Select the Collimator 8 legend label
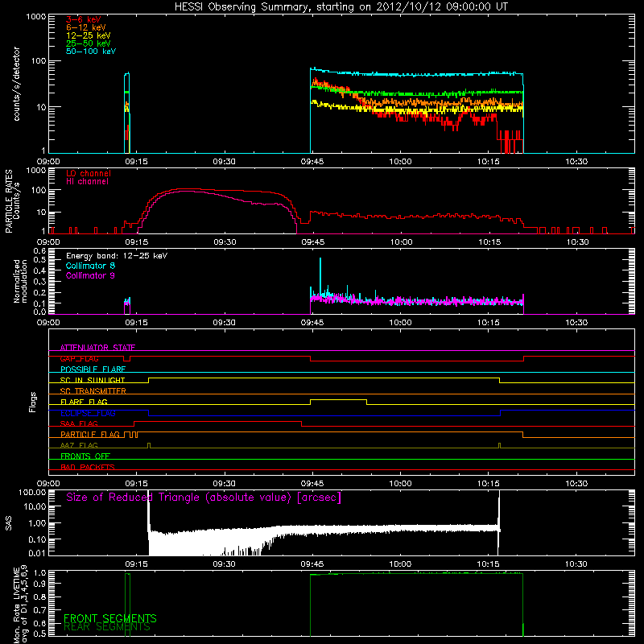The image size is (644, 644). point(90,266)
